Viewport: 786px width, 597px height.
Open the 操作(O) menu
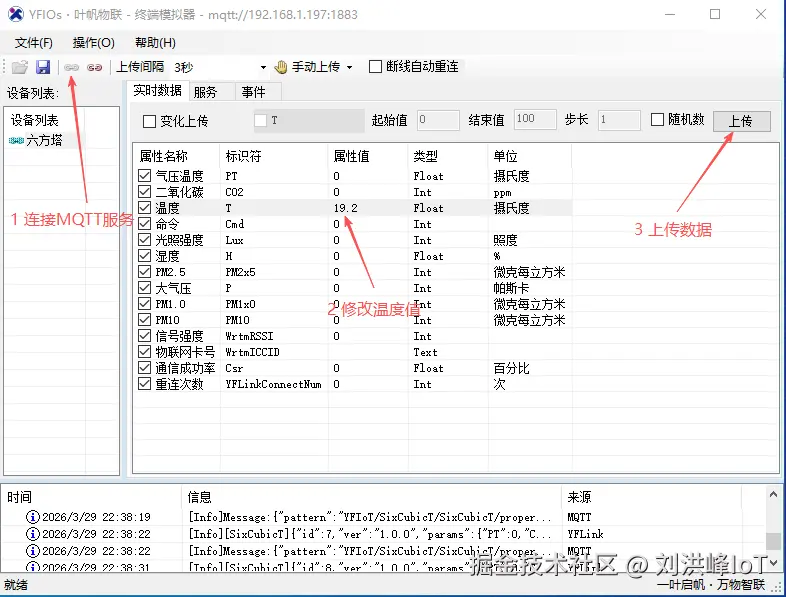(x=94, y=43)
